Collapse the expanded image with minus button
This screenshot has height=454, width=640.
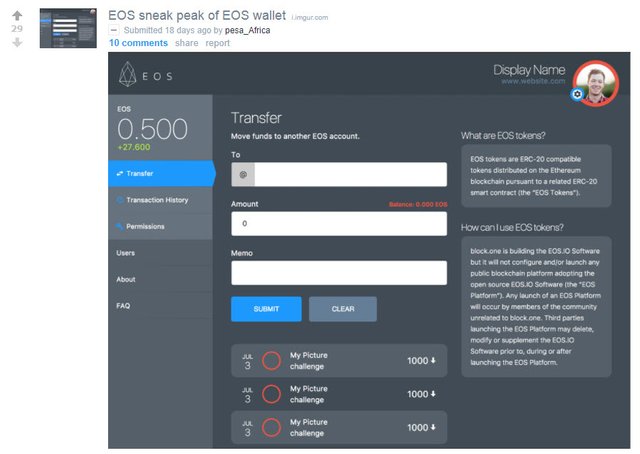tap(114, 30)
